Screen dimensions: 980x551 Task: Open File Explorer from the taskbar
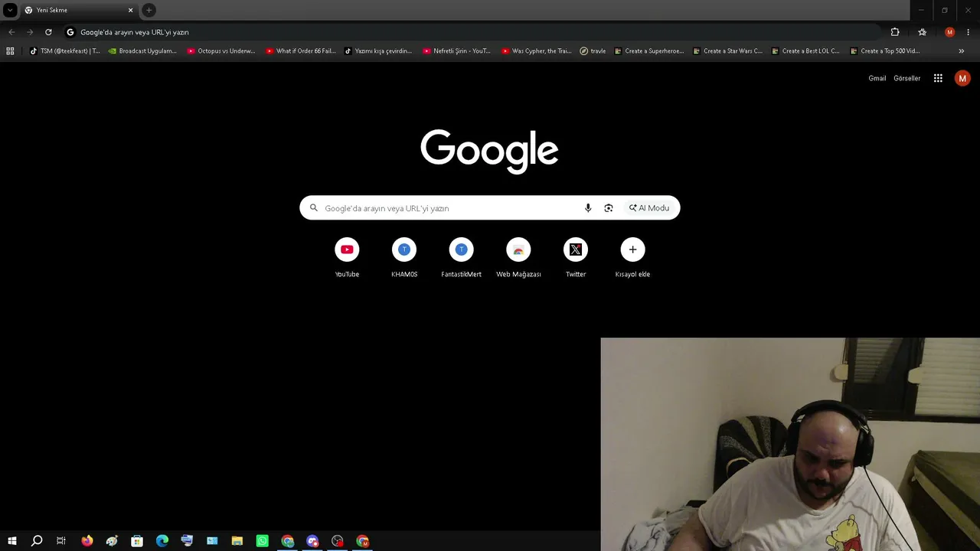[x=237, y=541]
